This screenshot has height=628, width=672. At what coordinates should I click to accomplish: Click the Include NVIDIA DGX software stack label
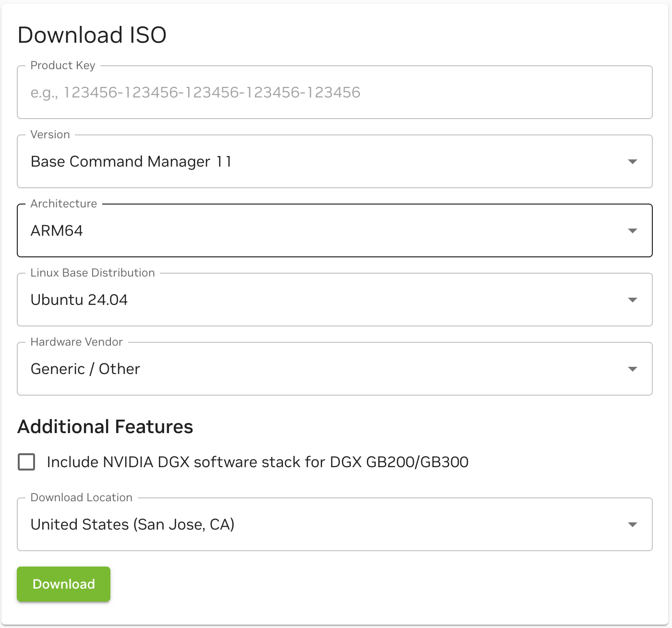pos(257,462)
